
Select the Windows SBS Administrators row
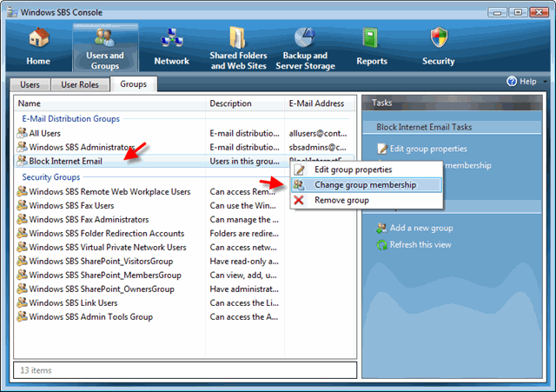(184, 147)
